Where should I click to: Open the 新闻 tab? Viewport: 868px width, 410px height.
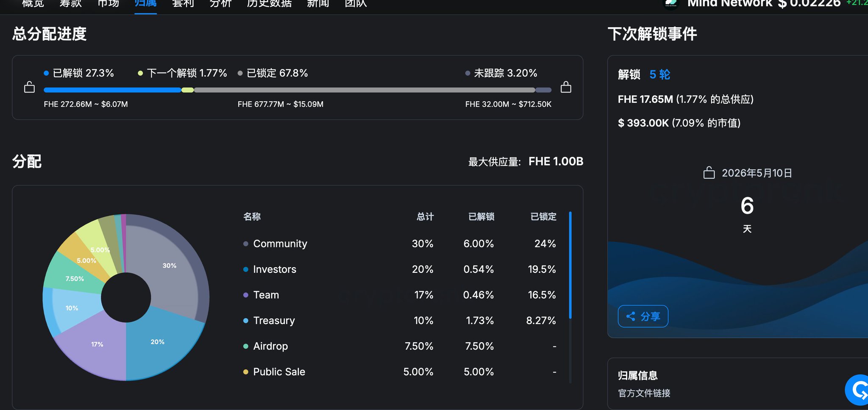tap(318, 4)
